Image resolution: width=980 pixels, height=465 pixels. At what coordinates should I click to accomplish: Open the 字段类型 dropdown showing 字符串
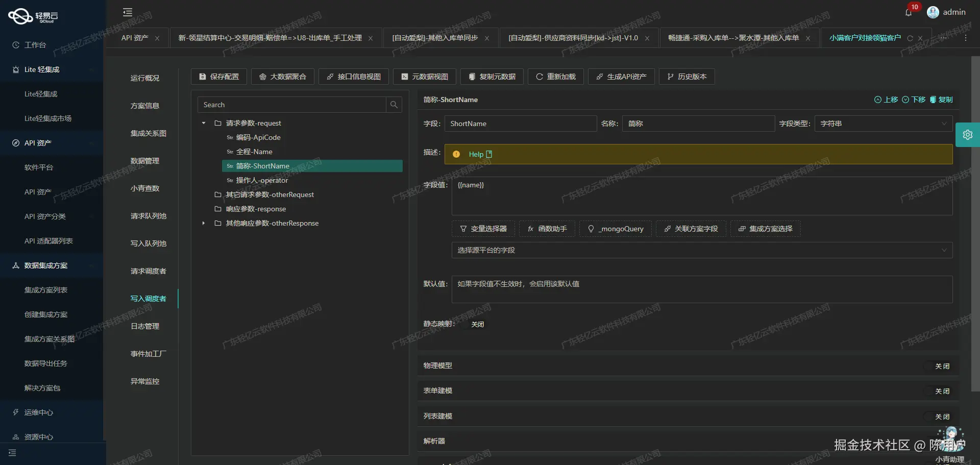point(883,123)
